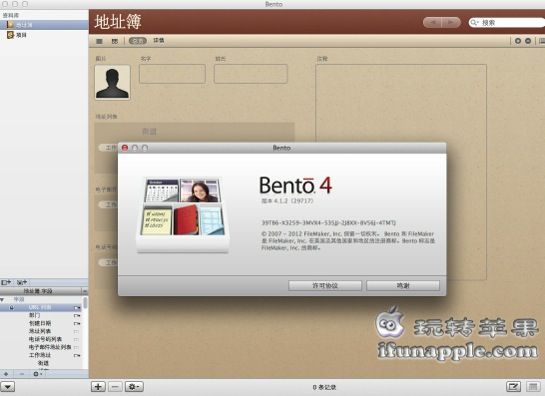
Task: Click the previous record arrow in header
Action: click(433, 23)
